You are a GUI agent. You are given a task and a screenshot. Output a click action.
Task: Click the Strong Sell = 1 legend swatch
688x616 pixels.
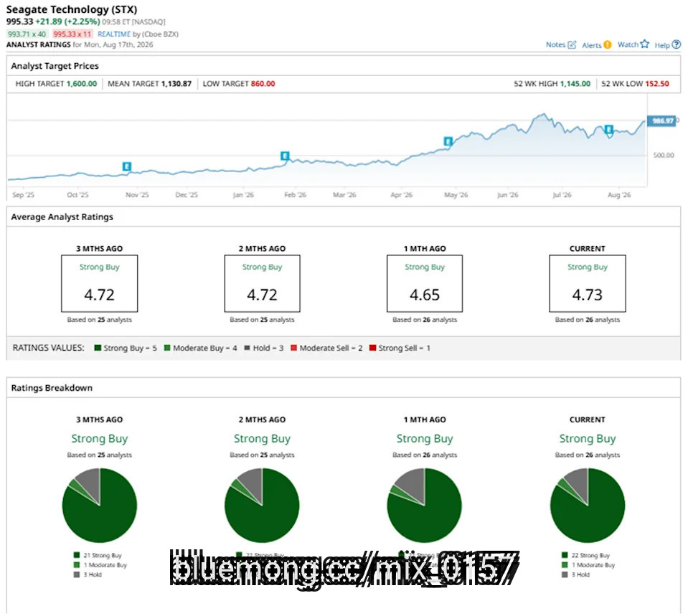coord(372,348)
